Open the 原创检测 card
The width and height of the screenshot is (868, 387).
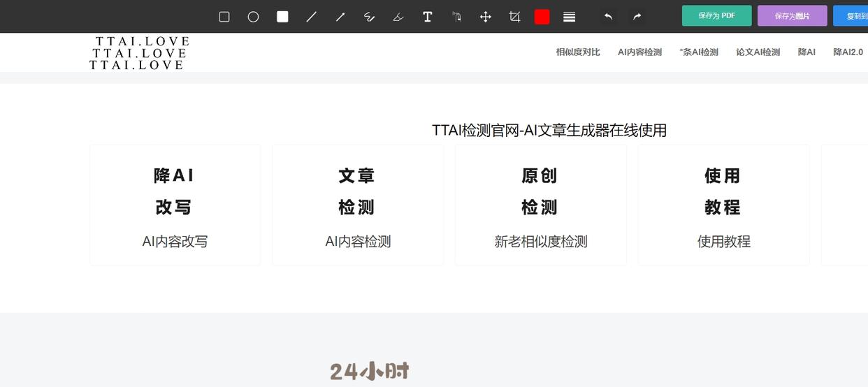coord(541,205)
